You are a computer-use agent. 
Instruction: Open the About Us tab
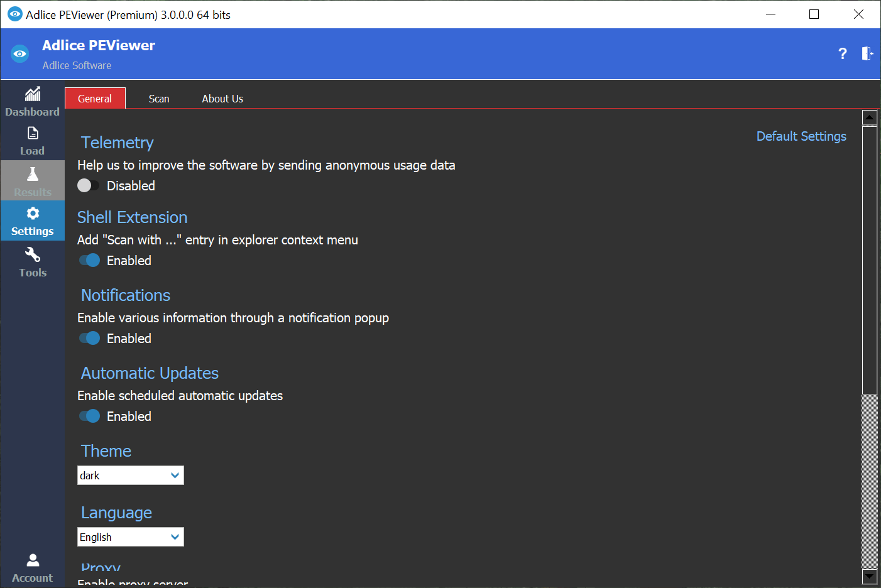click(222, 99)
